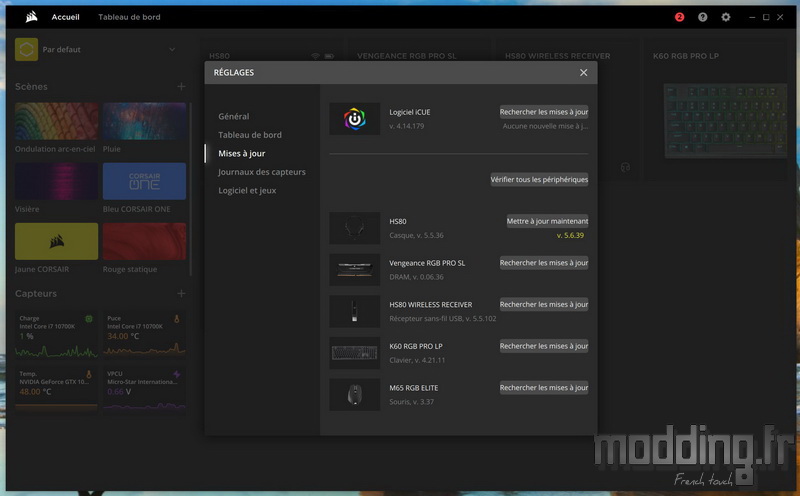Switch to the Accueil tab
The image size is (800, 496).
click(x=65, y=17)
